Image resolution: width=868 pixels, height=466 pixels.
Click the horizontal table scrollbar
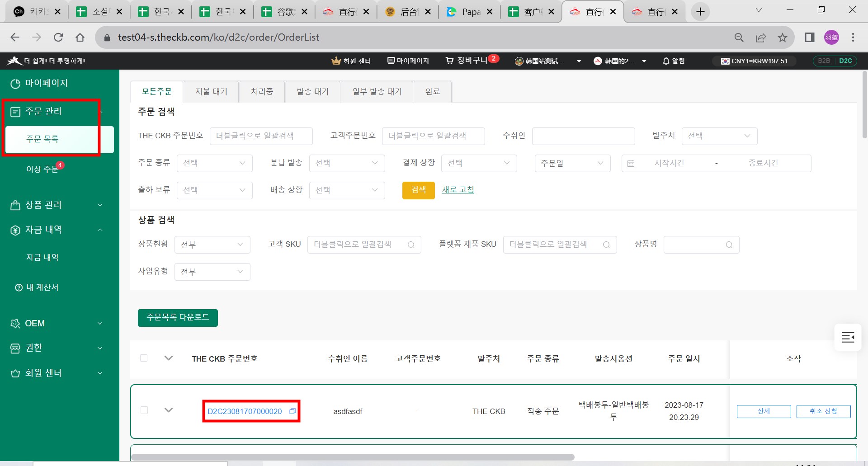coord(353,457)
